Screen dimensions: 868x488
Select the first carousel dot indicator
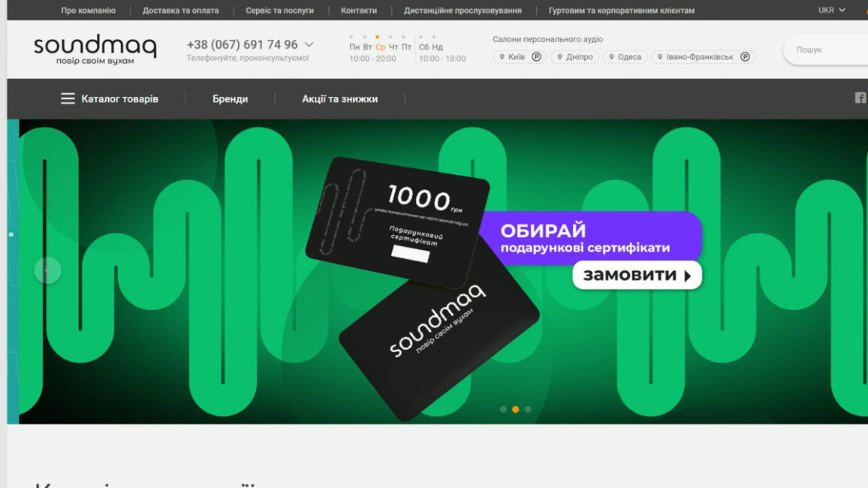[x=503, y=409]
